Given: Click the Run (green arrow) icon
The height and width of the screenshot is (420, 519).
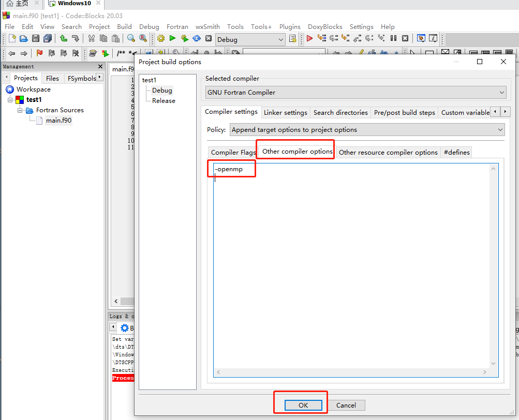Looking at the screenshot, I should (172, 38).
